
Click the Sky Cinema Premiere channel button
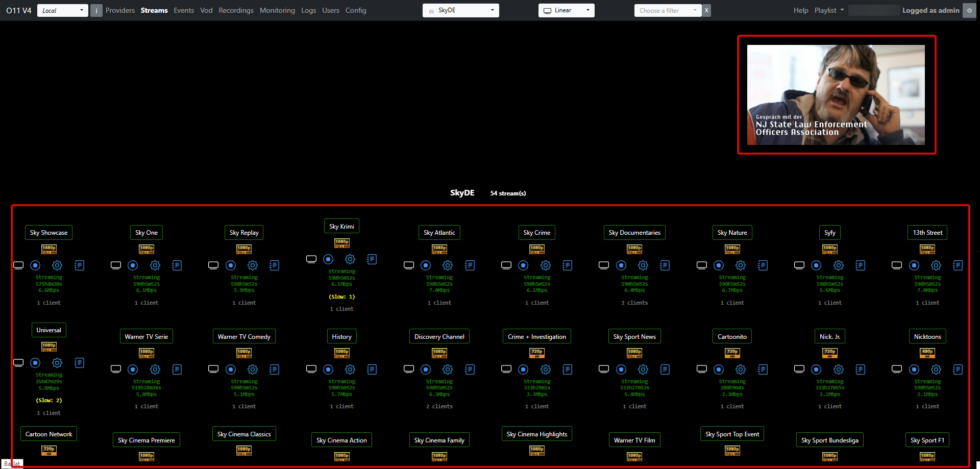point(146,440)
